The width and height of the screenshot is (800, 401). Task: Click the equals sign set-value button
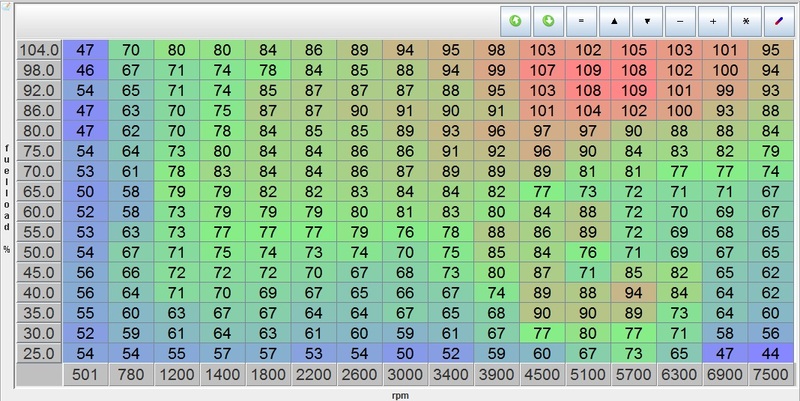pos(581,21)
